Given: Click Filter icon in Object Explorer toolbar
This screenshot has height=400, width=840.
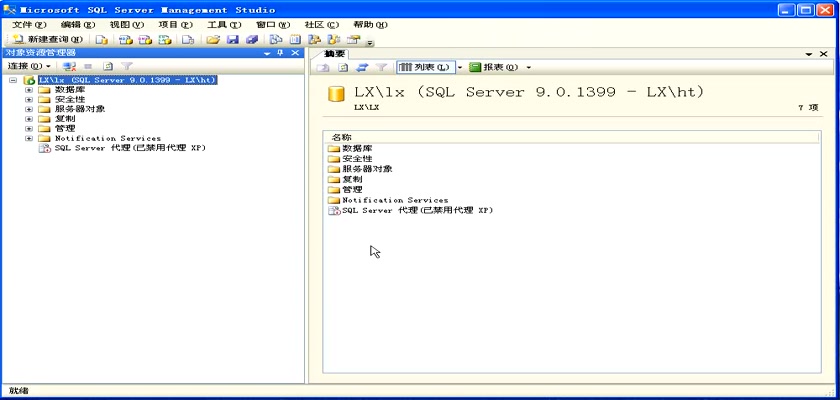Looking at the screenshot, I should click(x=126, y=66).
